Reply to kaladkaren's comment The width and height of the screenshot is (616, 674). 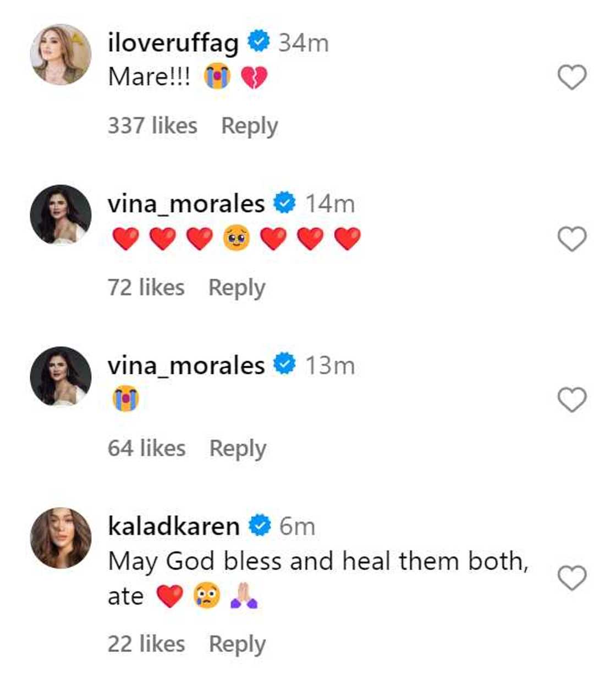(237, 644)
